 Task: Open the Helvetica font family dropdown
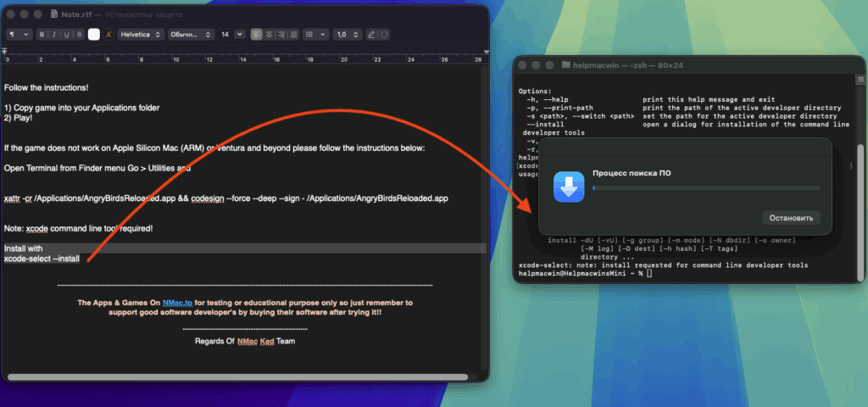tap(142, 34)
